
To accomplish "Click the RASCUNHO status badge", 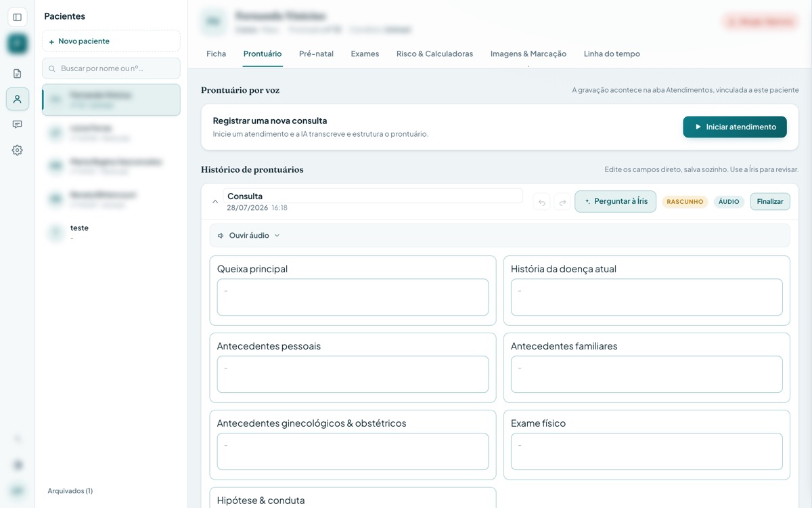I will 685,202.
